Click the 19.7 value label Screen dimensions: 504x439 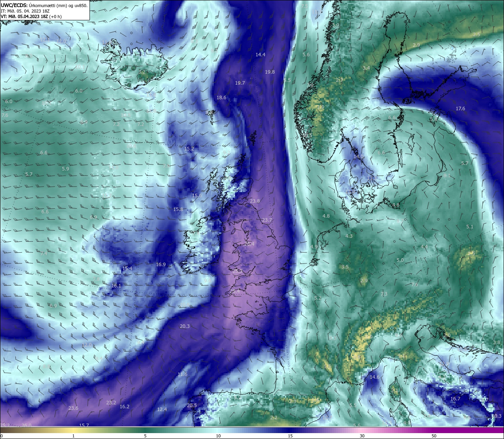[x=240, y=83]
